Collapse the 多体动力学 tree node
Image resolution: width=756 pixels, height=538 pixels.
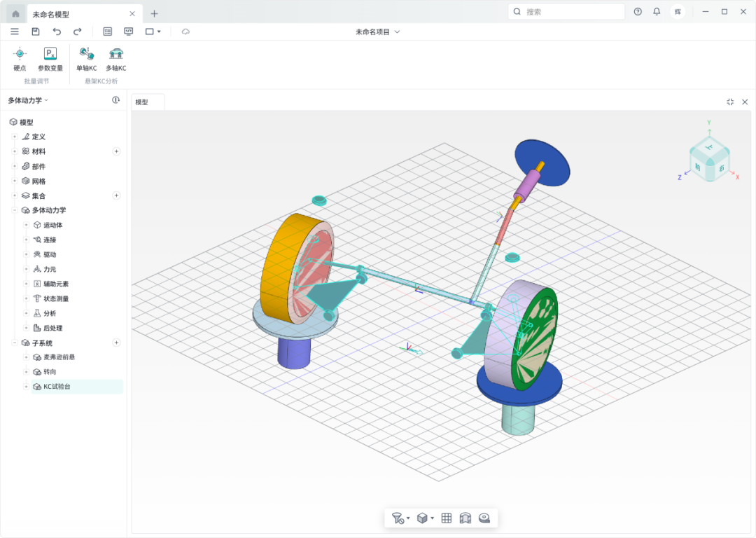point(14,210)
